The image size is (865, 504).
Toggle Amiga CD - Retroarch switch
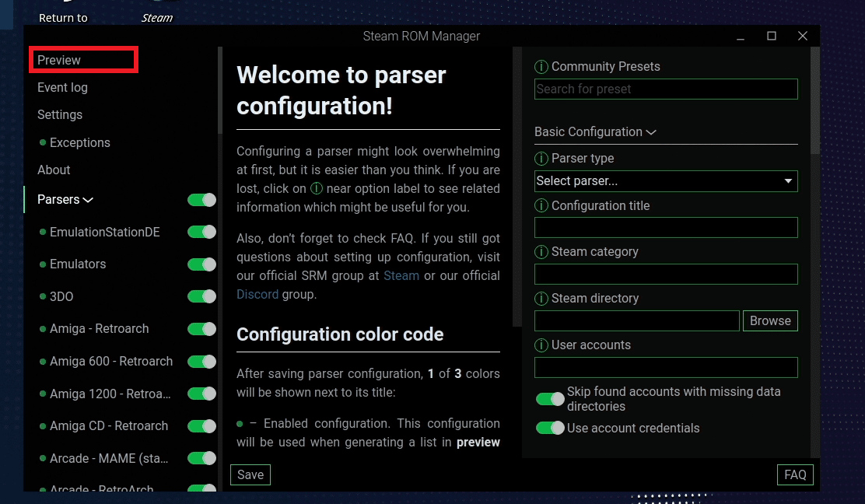point(201,426)
